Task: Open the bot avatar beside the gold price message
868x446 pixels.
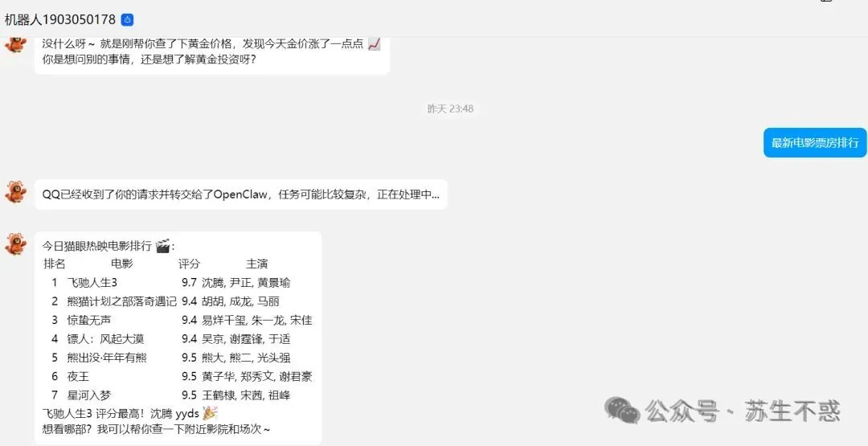Action: pos(16,43)
